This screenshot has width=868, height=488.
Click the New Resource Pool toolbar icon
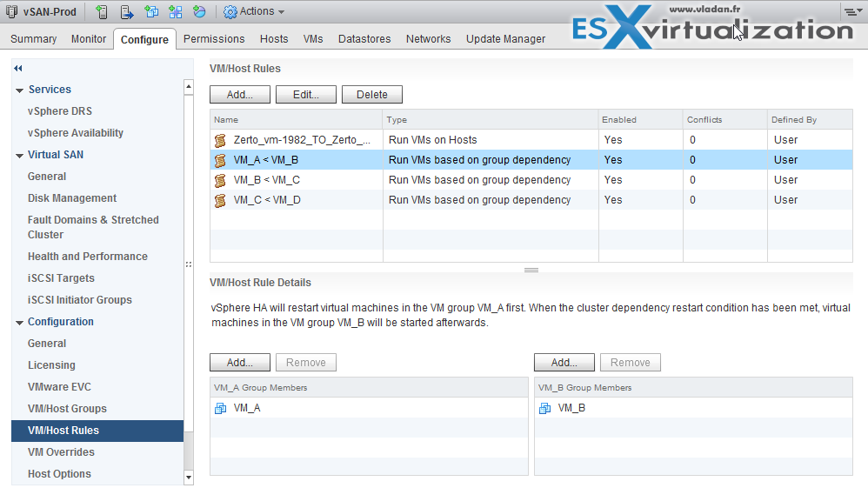(x=199, y=11)
